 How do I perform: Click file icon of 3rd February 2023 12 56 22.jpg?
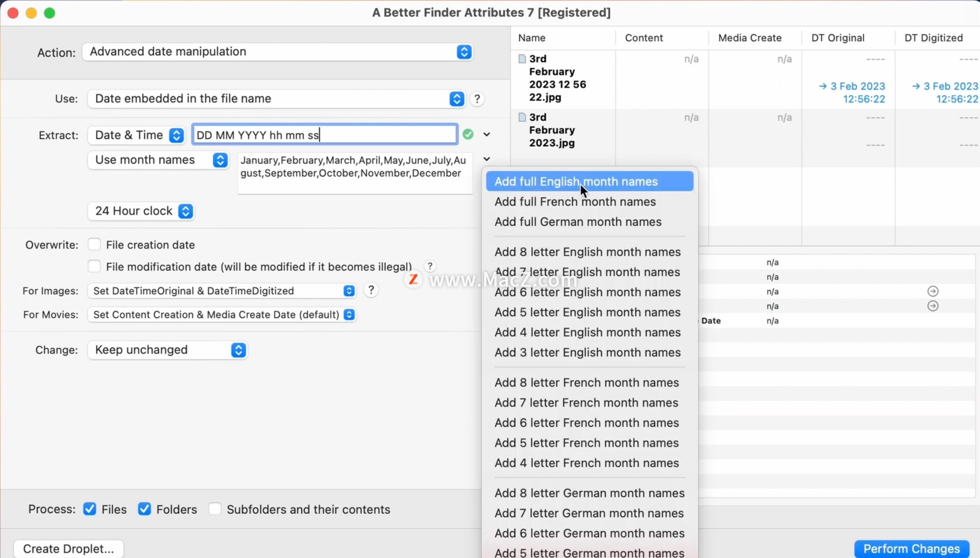522,59
